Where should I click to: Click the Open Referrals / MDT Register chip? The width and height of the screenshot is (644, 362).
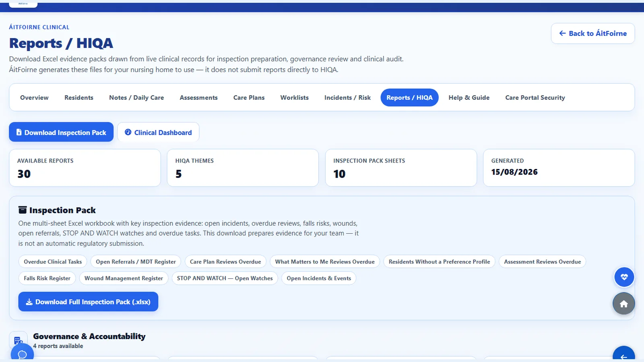[x=136, y=262]
